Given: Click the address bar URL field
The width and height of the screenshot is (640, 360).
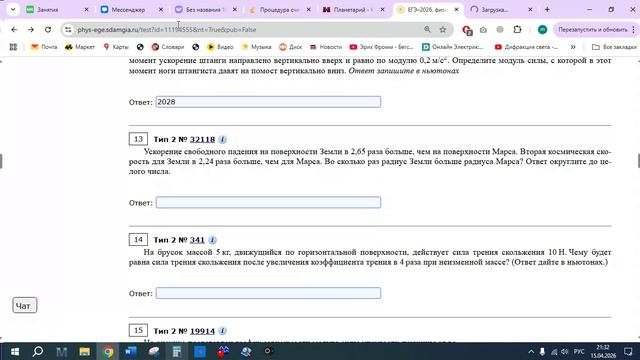Looking at the screenshot, I should [245, 29].
